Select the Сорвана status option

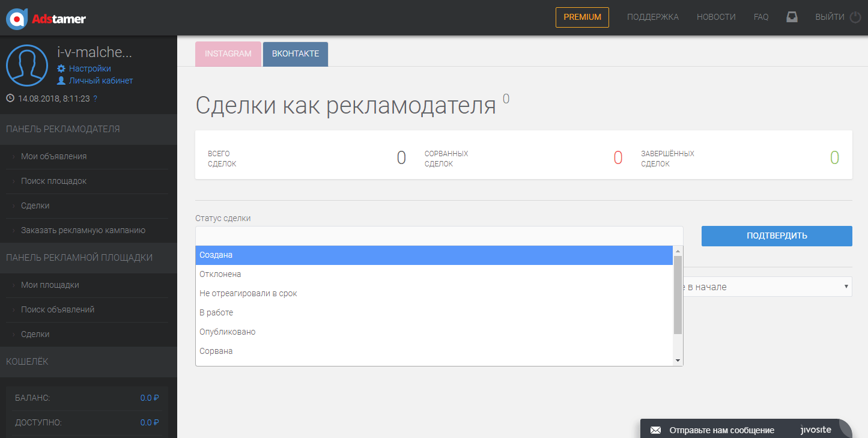pyautogui.click(x=434, y=351)
